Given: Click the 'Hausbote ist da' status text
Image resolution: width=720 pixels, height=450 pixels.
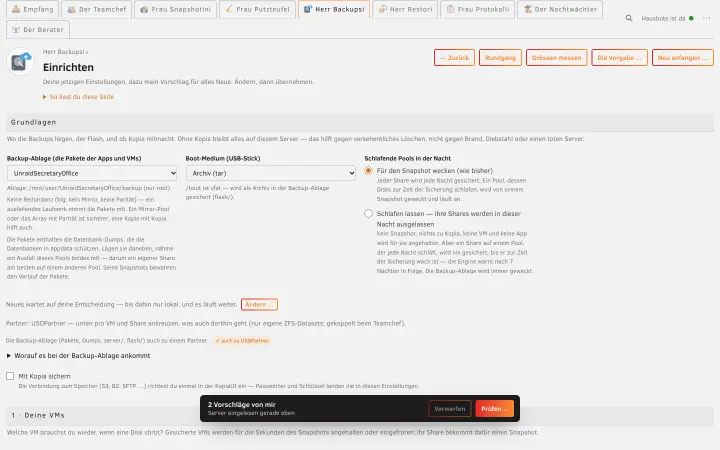Looking at the screenshot, I should pos(663,18).
